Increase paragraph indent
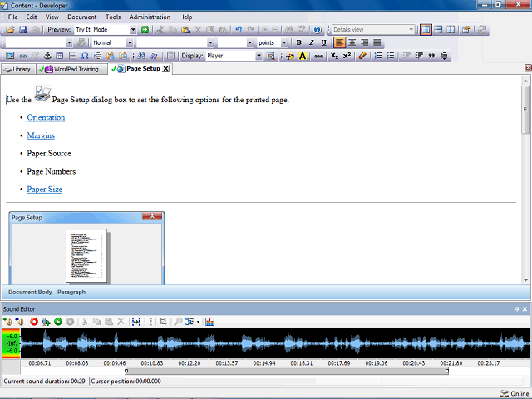Viewport: 532px width, 399px height. (x=419, y=56)
